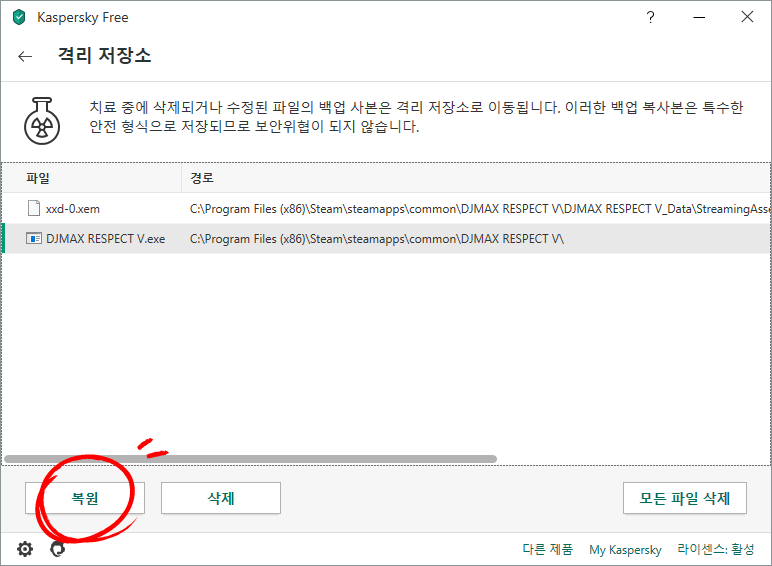Select the xxd-0.xem file name
The height and width of the screenshot is (566, 772).
coord(73,209)
